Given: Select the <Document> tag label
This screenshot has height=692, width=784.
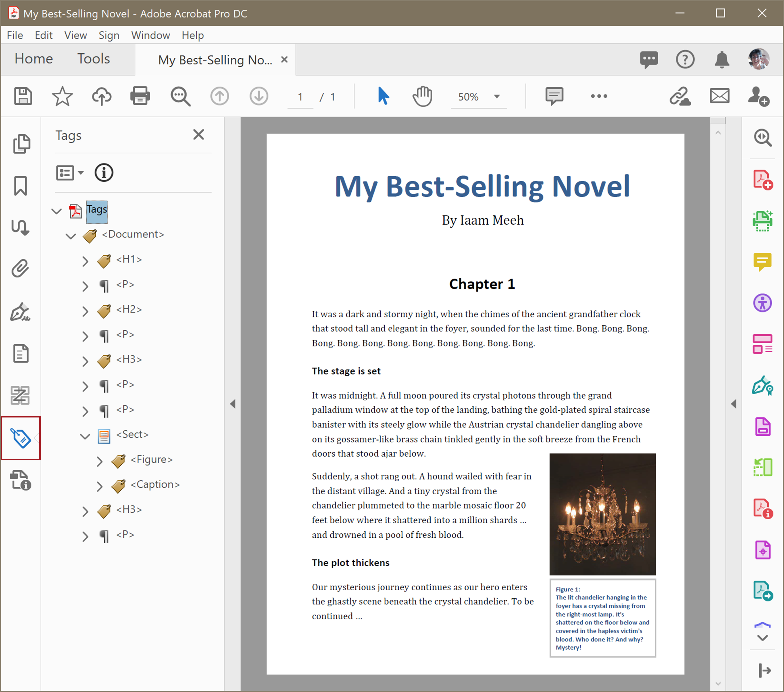Looking at the screenshot, I should [x=133, y=234].
